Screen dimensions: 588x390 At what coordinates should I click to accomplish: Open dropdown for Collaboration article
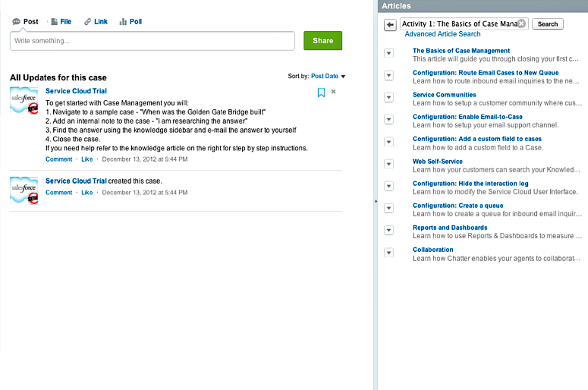coord(389,252)
